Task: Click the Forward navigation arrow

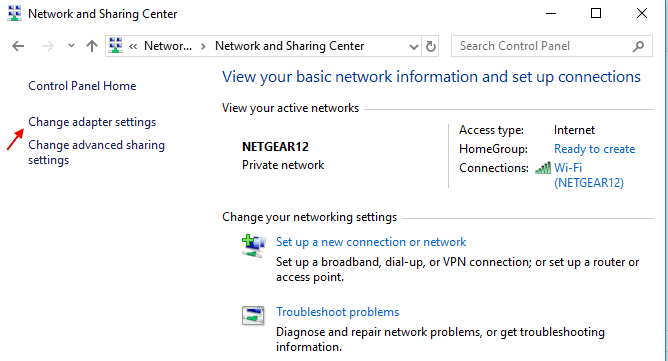Action: (48, 46)
